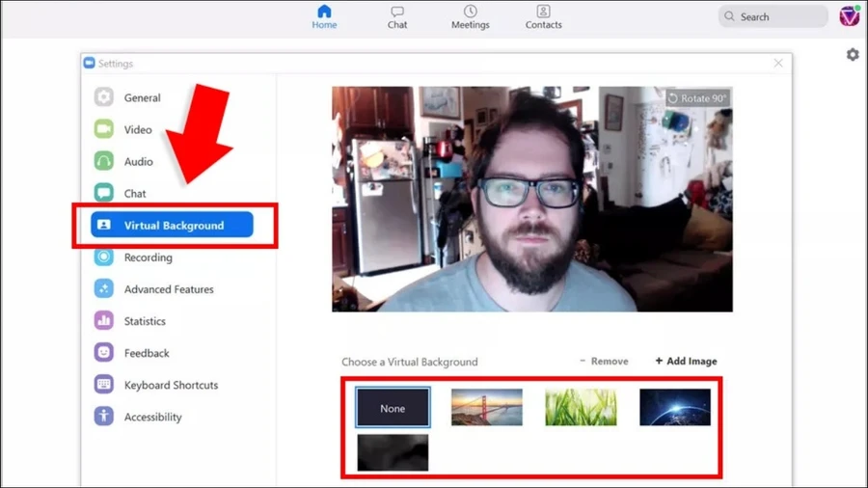Image resolution: width=868 pixels, height=488 pixels.
Task: Click the Feedback smiley icon
Action: [103, 352]
